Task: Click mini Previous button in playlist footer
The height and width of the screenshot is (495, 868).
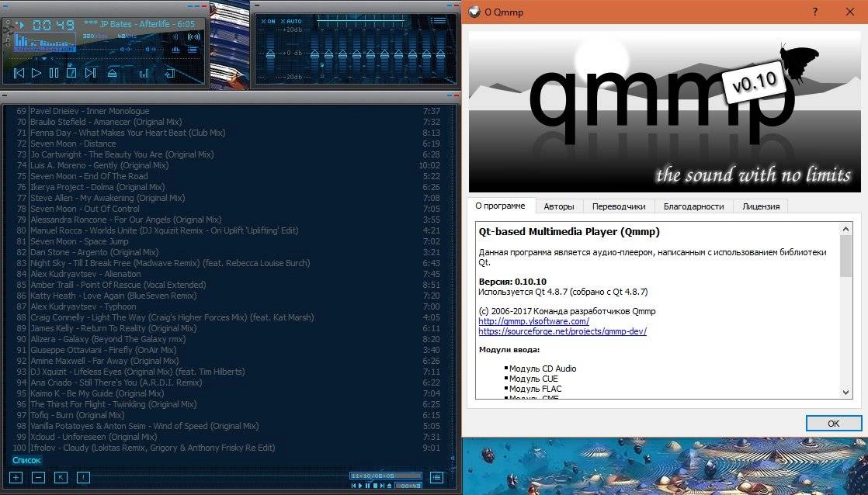Action: pyautogui.click(x=354, y=486)
